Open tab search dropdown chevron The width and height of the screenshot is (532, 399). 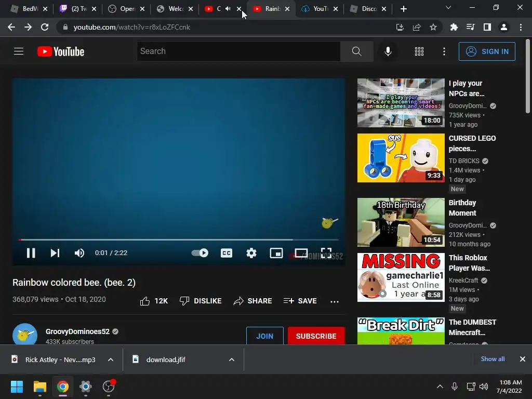tap(448, 7)
